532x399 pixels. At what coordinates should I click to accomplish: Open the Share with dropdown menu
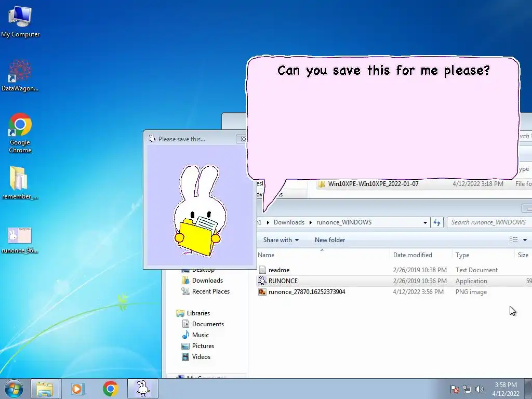click(281, 240)
